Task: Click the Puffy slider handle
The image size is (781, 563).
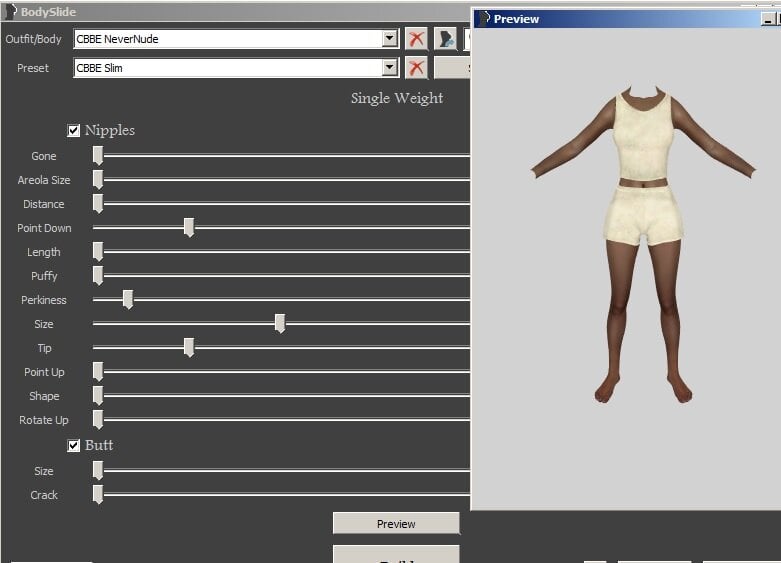Action: pos(98,276)
